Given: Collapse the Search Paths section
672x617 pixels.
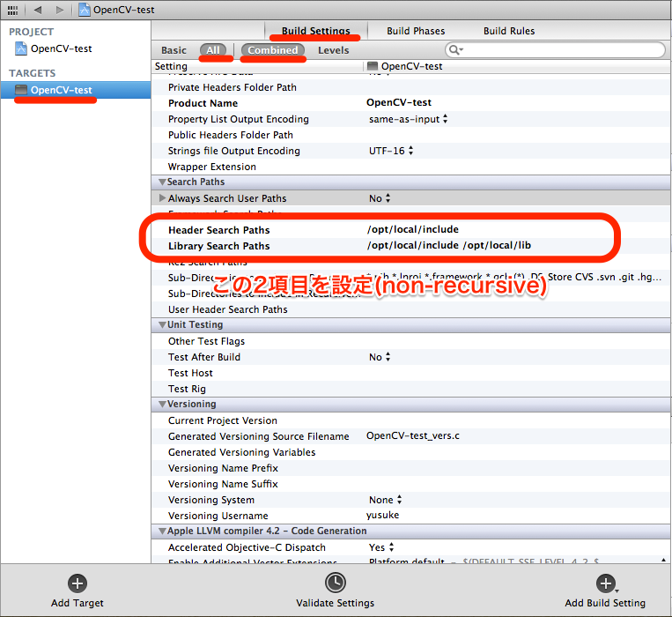Looking at the screenshot, I should pos(162,182).
